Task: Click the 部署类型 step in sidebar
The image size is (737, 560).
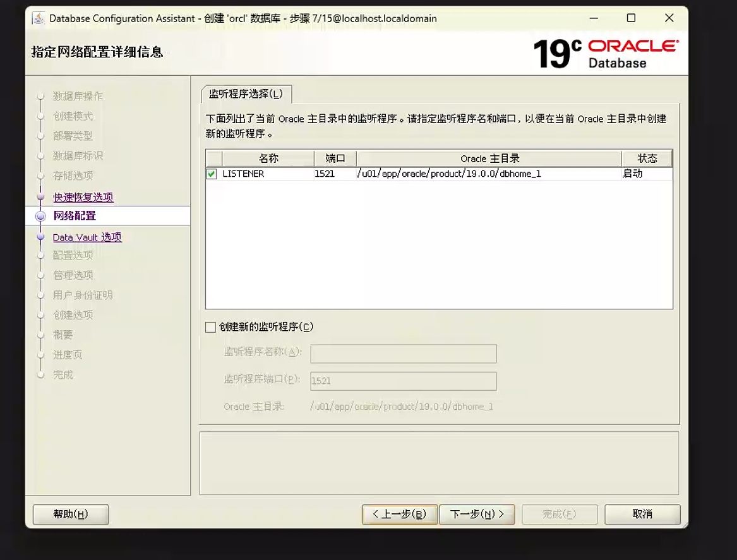Action: 73,136
